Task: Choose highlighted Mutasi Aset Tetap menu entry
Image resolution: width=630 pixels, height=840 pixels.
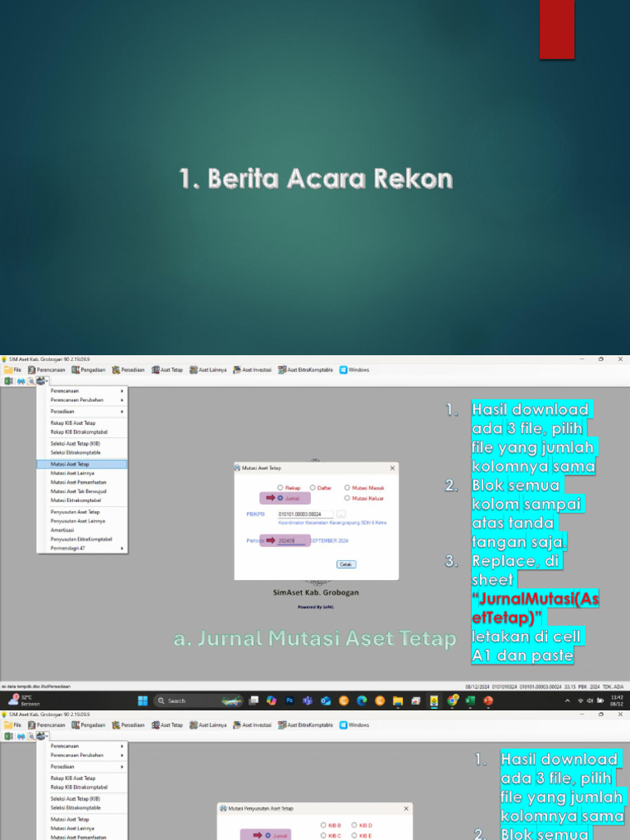Action: pyautogui.click(x=82, y=464)
